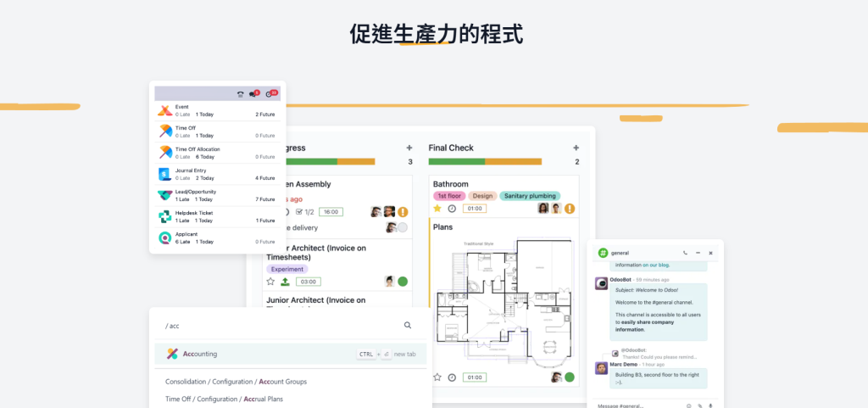This screenshot has width=868, height=408.
Task: Click the 'Message #general...' input field
Action: 639,405
